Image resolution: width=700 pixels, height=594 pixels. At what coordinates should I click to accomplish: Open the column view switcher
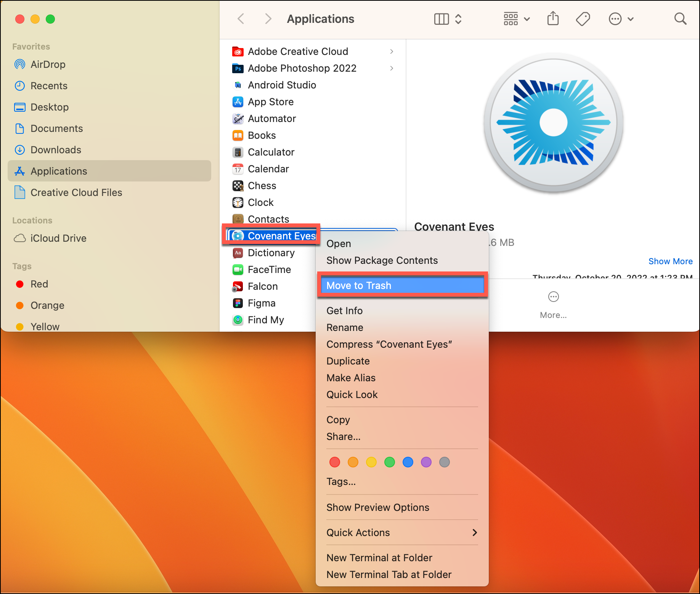pos(448,19)
